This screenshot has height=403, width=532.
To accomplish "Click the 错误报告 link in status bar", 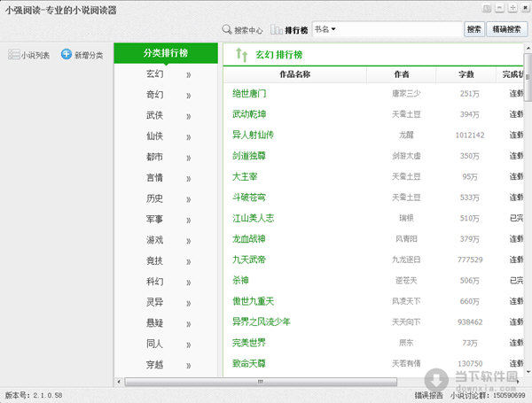I will [429, 396].
